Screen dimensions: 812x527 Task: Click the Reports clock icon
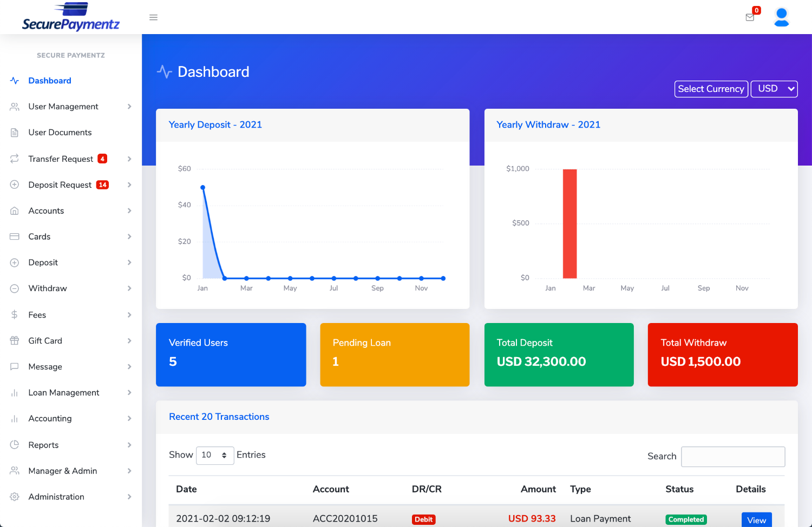(14, 444)
